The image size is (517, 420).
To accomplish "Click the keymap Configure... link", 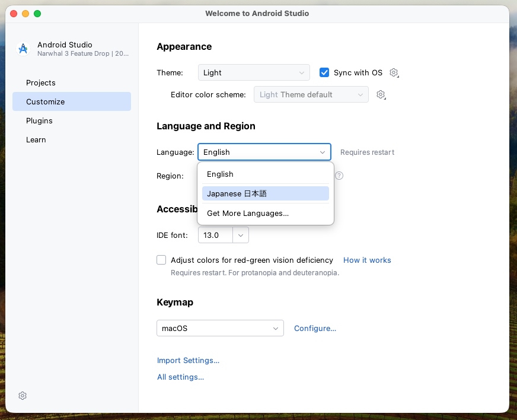I will pos(315,329).
